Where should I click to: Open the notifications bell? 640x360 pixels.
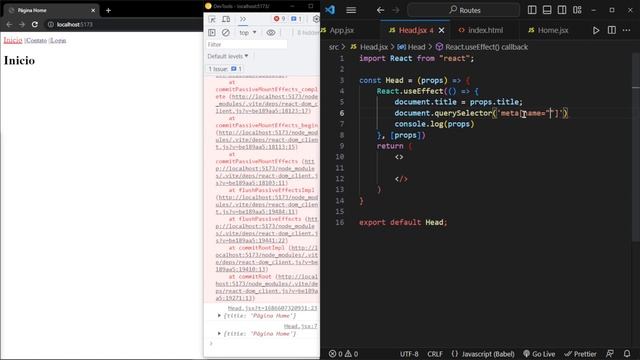pos(627,354)
